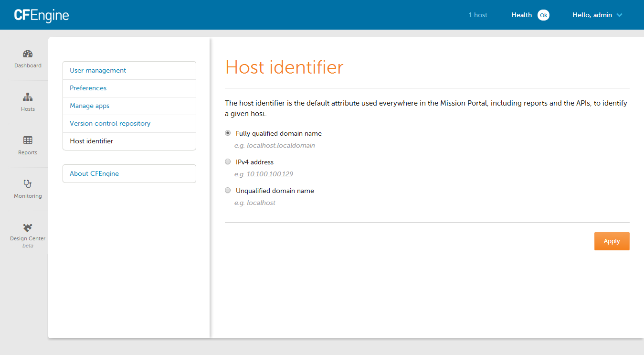Open the Monitoring stethoscope icon
This screenshot has width=644, height=355.
pyautogui.click(x=28, y=184)
